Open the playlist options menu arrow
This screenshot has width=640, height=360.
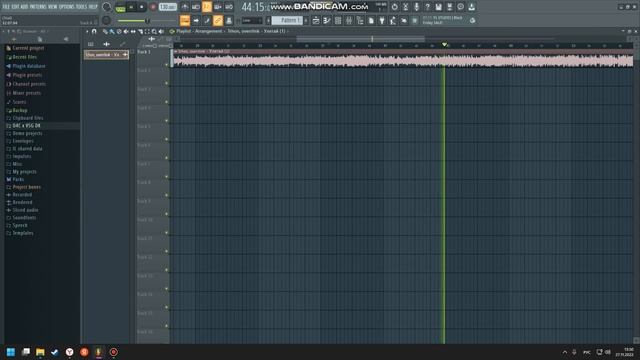point(87,31)
